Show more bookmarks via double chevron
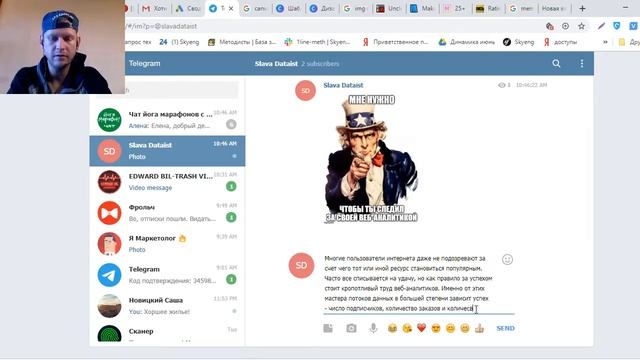 coord(605,42)
